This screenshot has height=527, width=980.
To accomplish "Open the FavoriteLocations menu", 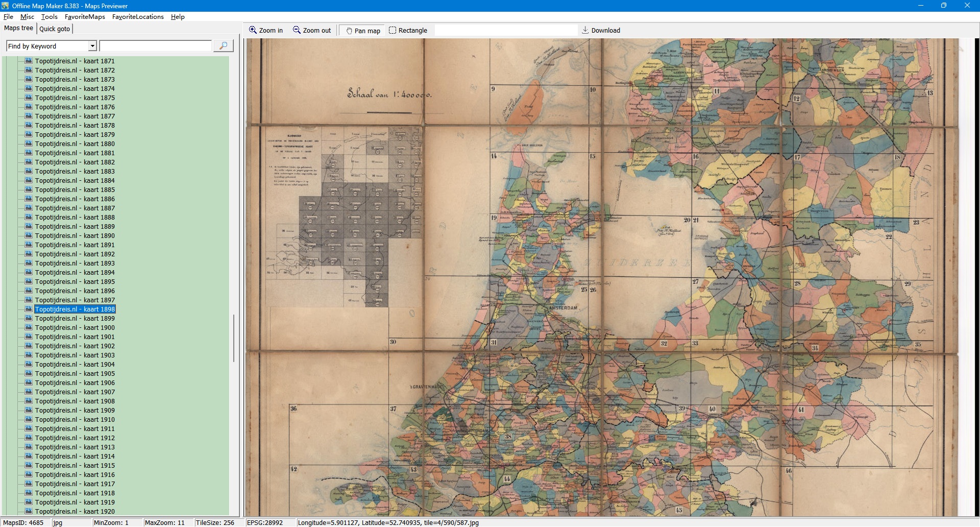I will [138, 17].
